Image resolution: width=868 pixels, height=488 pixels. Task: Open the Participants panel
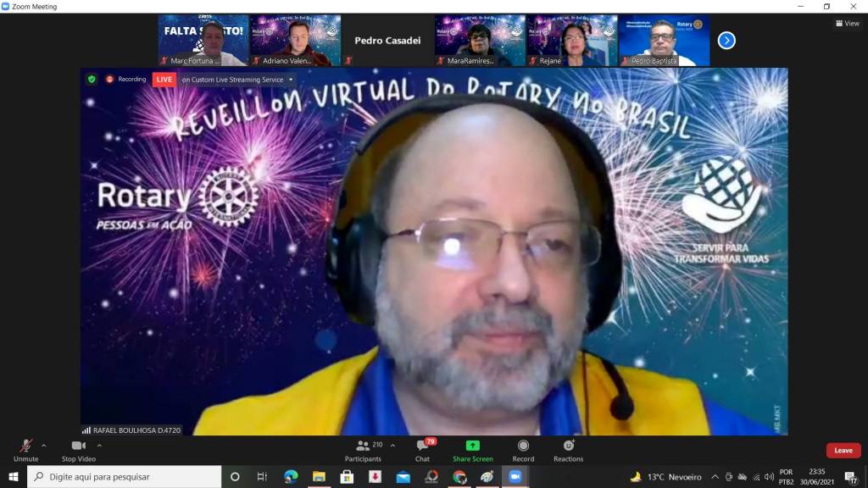pyautogui.click(x=363, y=448)
